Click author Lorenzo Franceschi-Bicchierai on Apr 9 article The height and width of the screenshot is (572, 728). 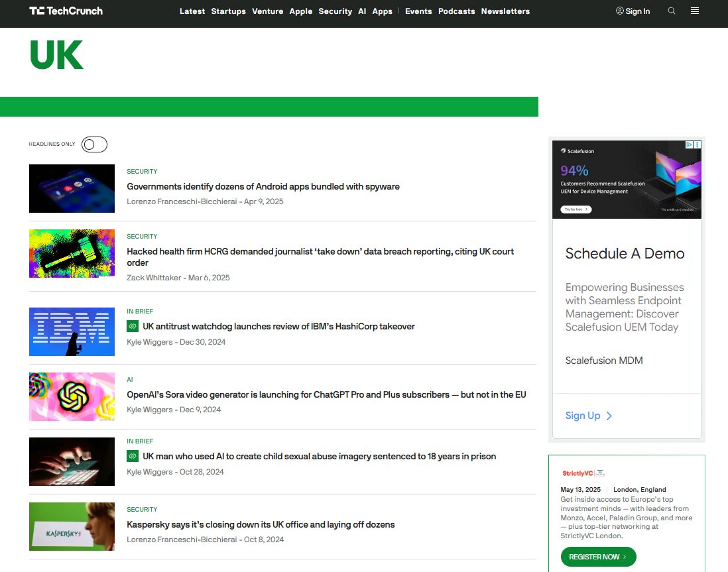coord(182,201)
